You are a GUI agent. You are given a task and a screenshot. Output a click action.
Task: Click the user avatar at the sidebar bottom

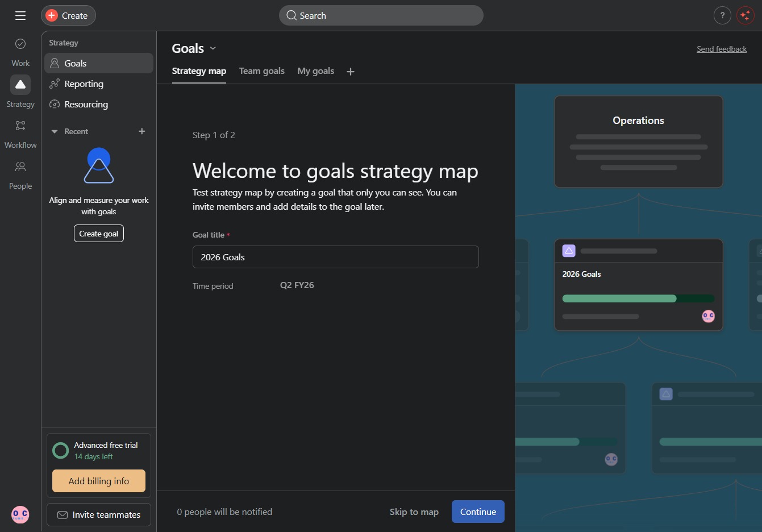20,514
